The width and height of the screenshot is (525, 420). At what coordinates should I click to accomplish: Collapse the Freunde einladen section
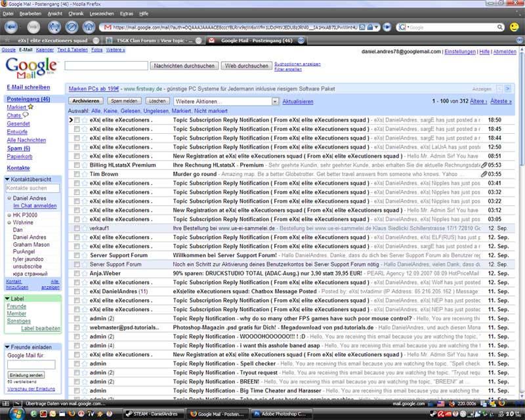8,346
